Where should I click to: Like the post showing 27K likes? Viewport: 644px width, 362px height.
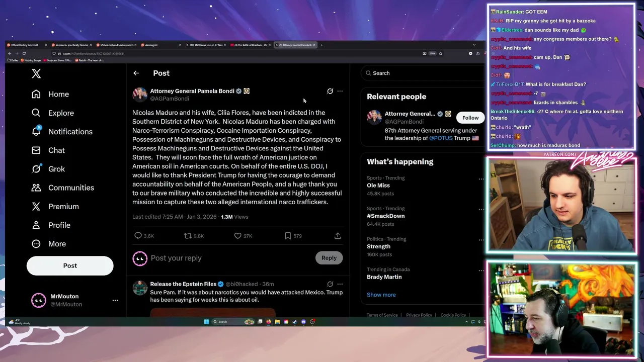[x=237, y=235]
